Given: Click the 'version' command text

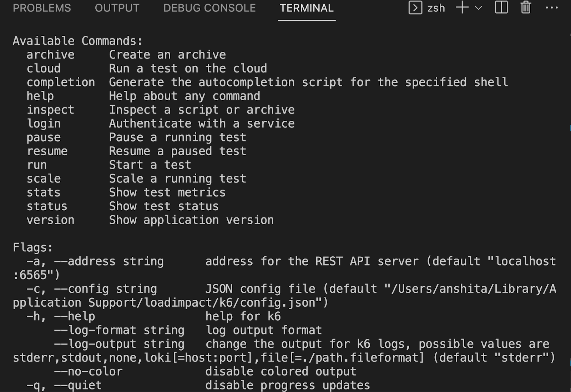Looking at the screenshot, I should tap(50, 220).
